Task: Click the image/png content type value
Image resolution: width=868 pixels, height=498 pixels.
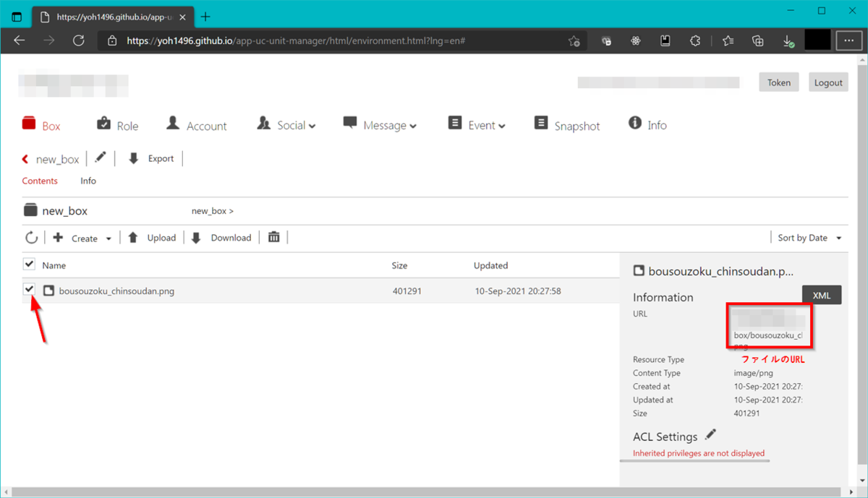Action: 753,373
